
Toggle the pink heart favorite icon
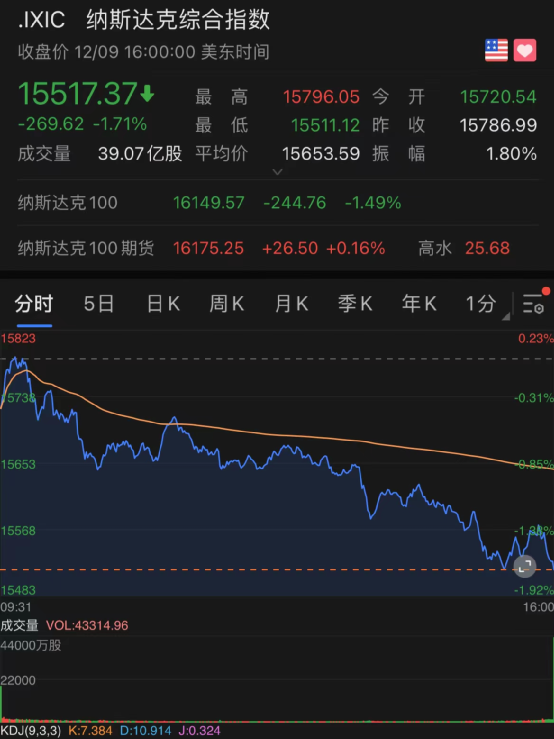click(525, 50)
